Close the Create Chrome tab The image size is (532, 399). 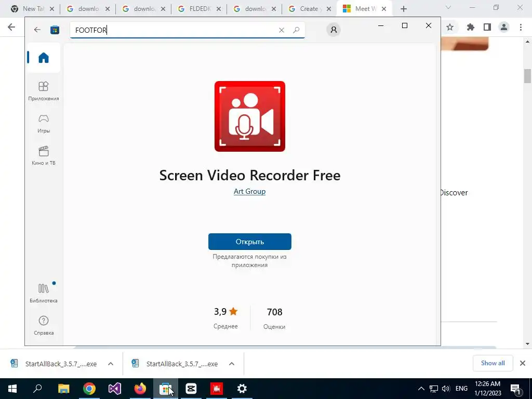pos(329,9)
